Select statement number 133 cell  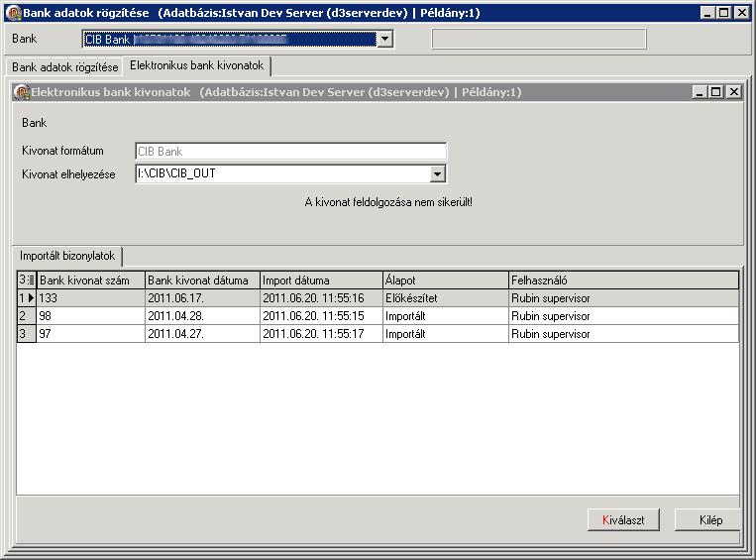(90, 298)
